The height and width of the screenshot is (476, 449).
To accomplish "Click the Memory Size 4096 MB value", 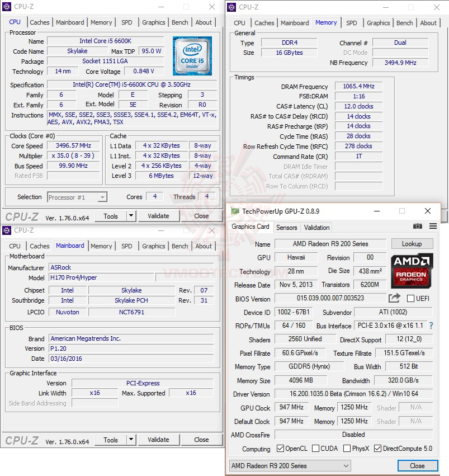I will tap(301, 380).
